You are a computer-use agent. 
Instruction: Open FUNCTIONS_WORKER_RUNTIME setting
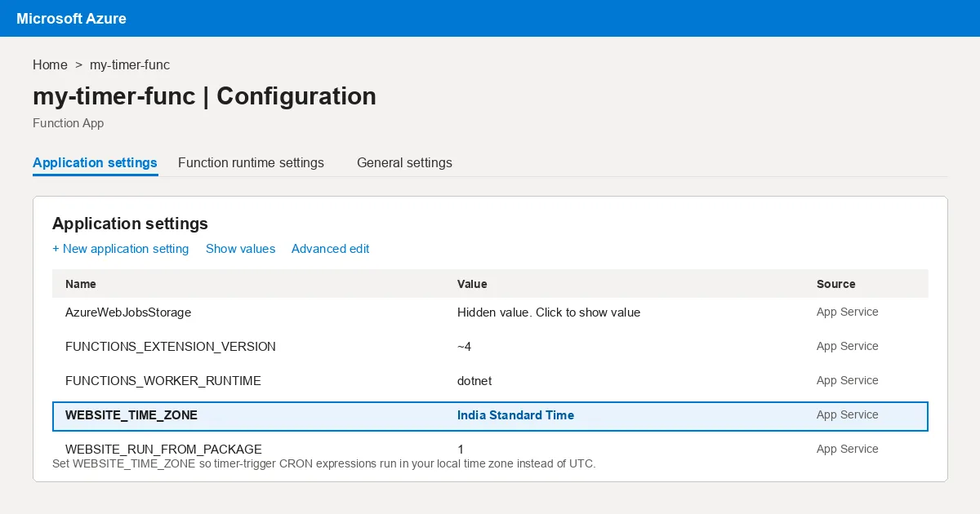coord(163,381)
